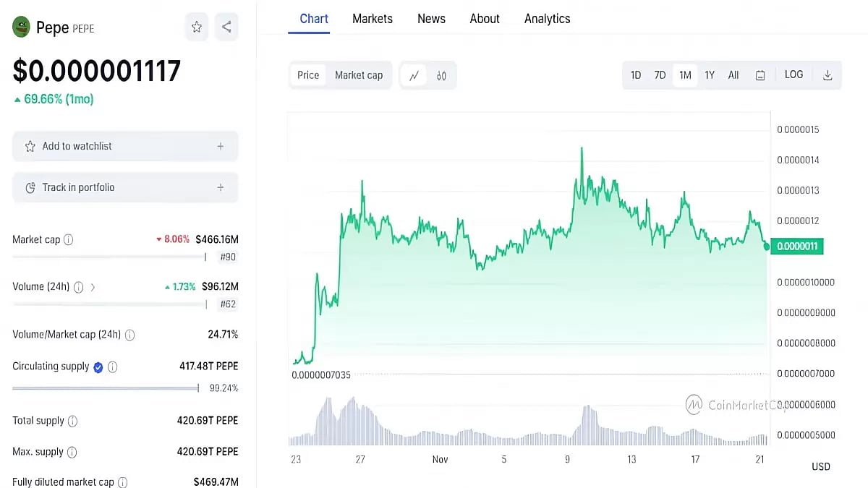Switch to candlestick chart view
Screen dimensions: 868x488
pos(441,75)
